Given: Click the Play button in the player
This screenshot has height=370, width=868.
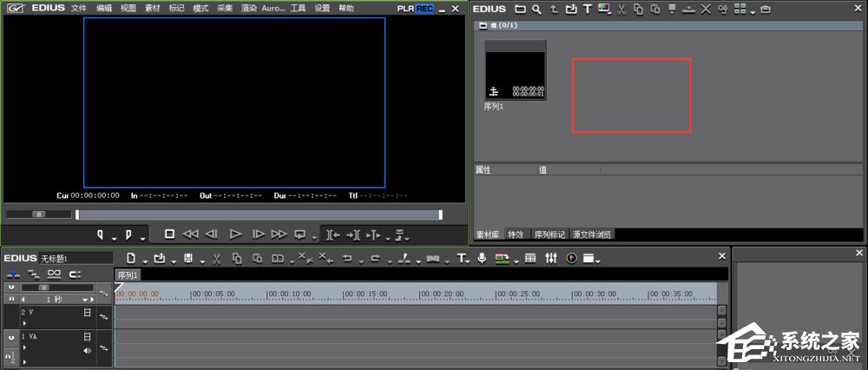Looking at the screenshot, I should click(x=235, y=235).
